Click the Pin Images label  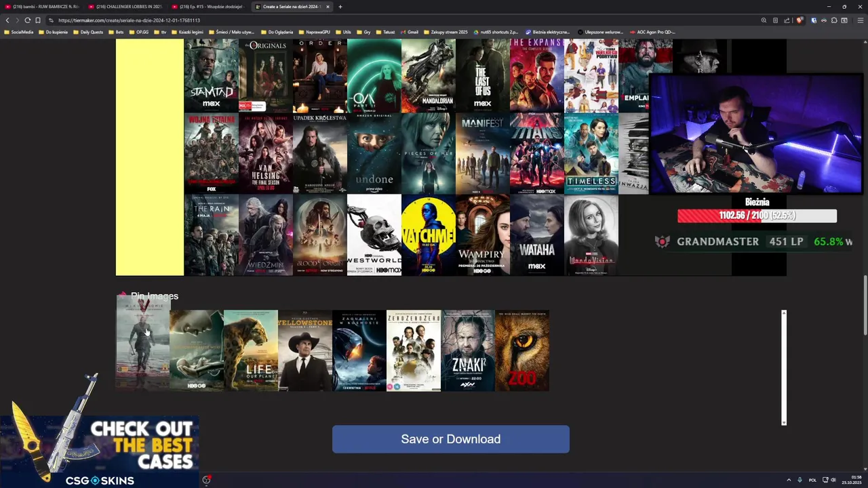(x=155, y=296)
